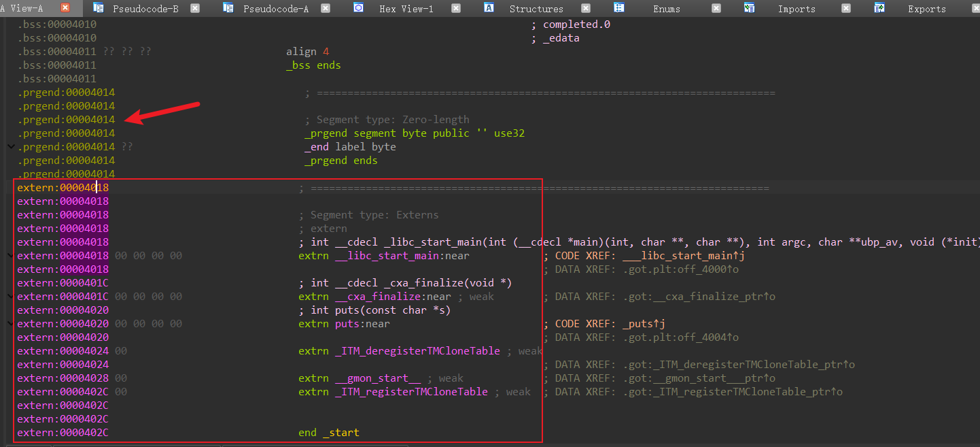Open the Imports tab
Screen dimensions: 980x447
(x=796, y=9)
